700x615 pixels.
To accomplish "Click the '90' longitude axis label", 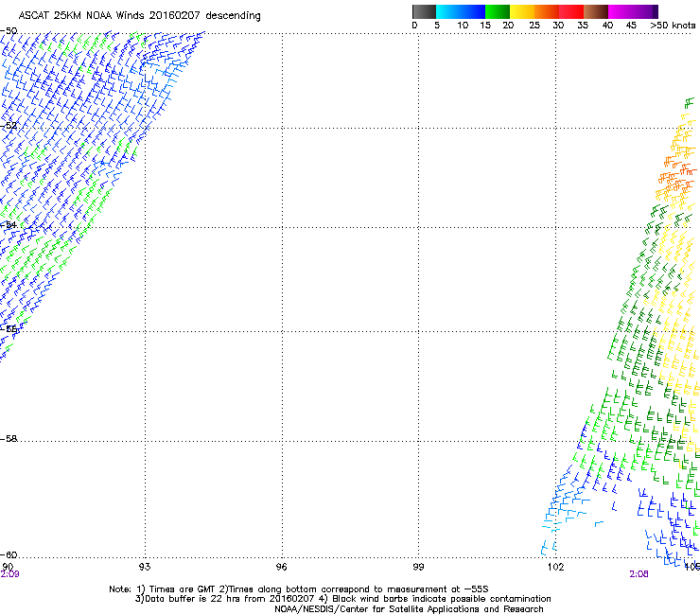I will coord(8,567).
